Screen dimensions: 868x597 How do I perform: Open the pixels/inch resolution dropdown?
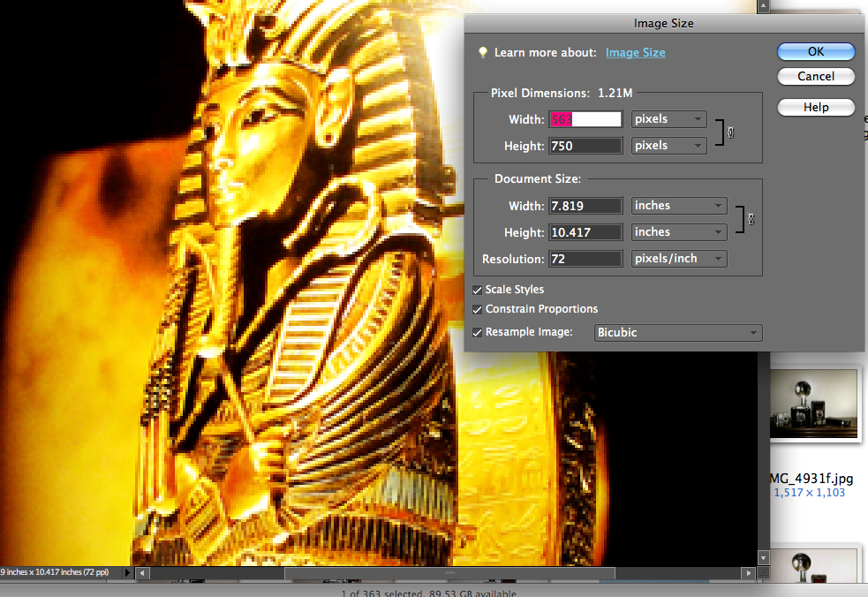click(679, 259)
